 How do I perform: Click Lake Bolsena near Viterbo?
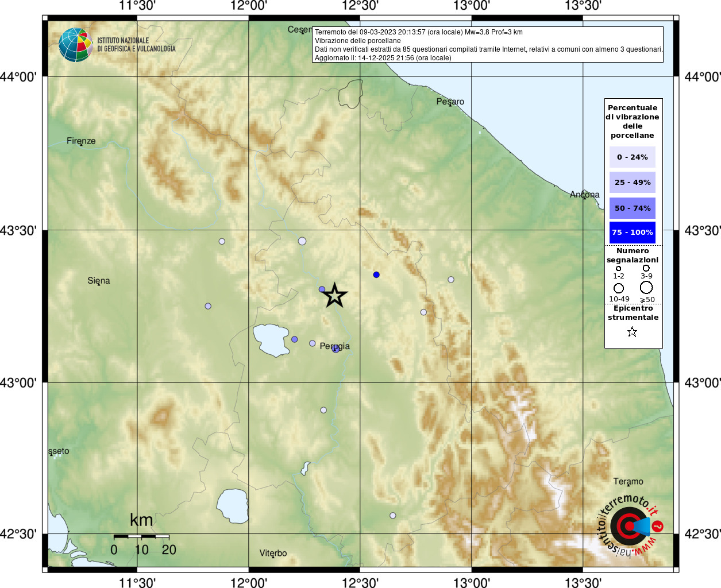[x=232, y=506]
